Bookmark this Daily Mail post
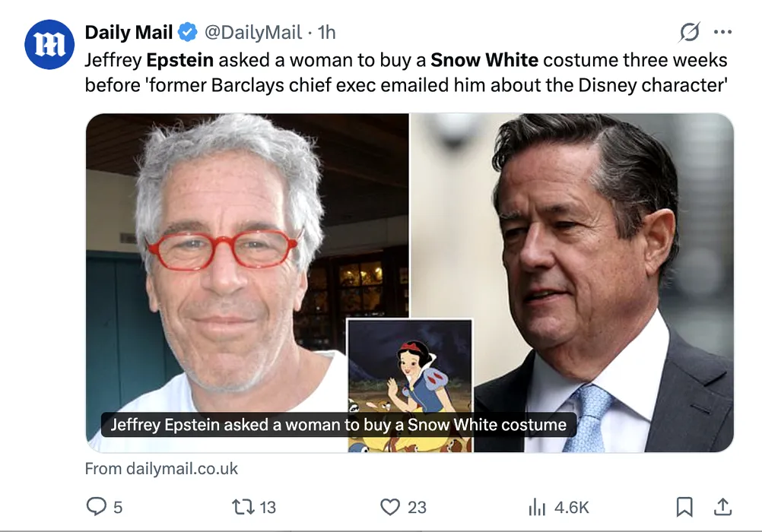This screenshot has height=532, width=762. (684, 506)
